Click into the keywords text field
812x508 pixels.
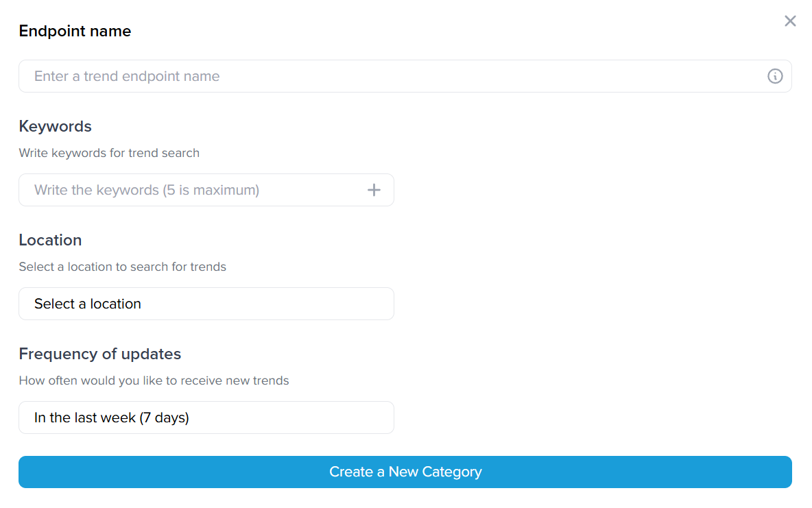click(x=206, y=190)
